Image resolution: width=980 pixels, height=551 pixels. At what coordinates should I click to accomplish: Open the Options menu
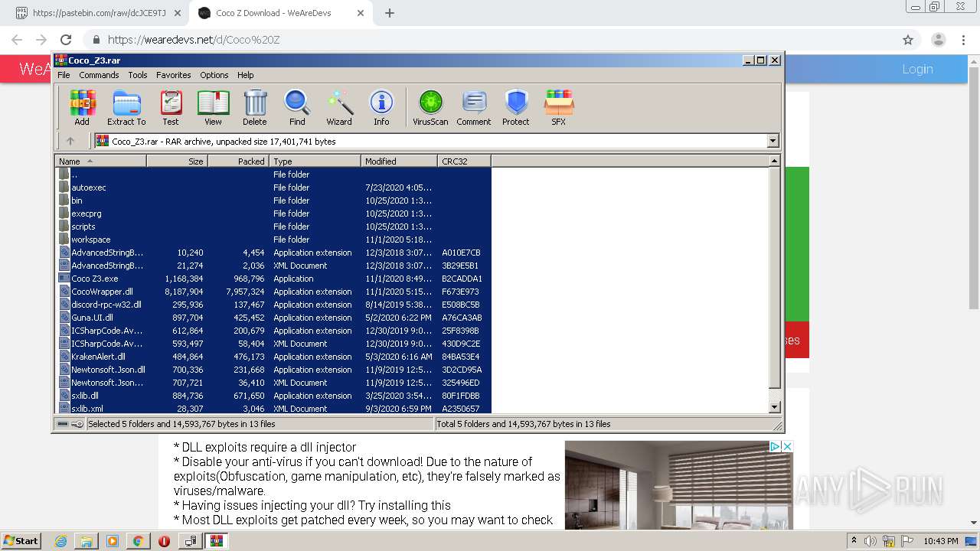point(214,75)
